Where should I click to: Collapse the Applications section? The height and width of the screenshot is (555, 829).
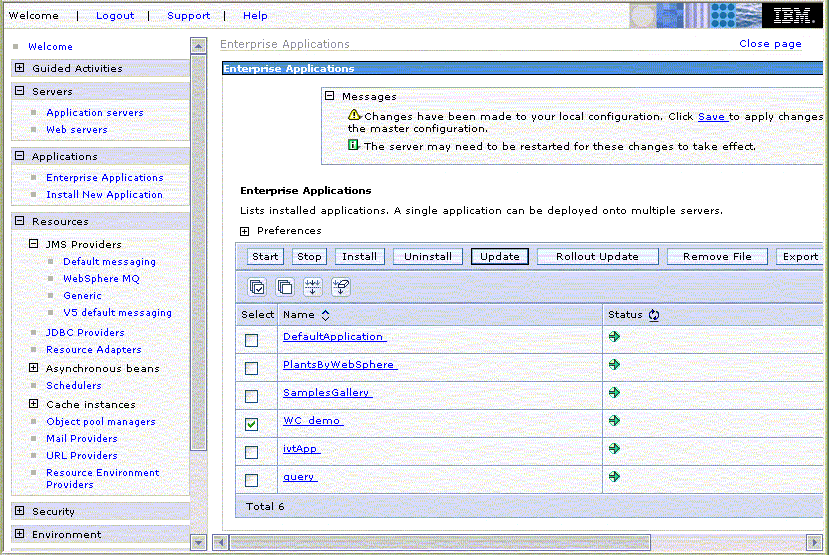[20, 156]
